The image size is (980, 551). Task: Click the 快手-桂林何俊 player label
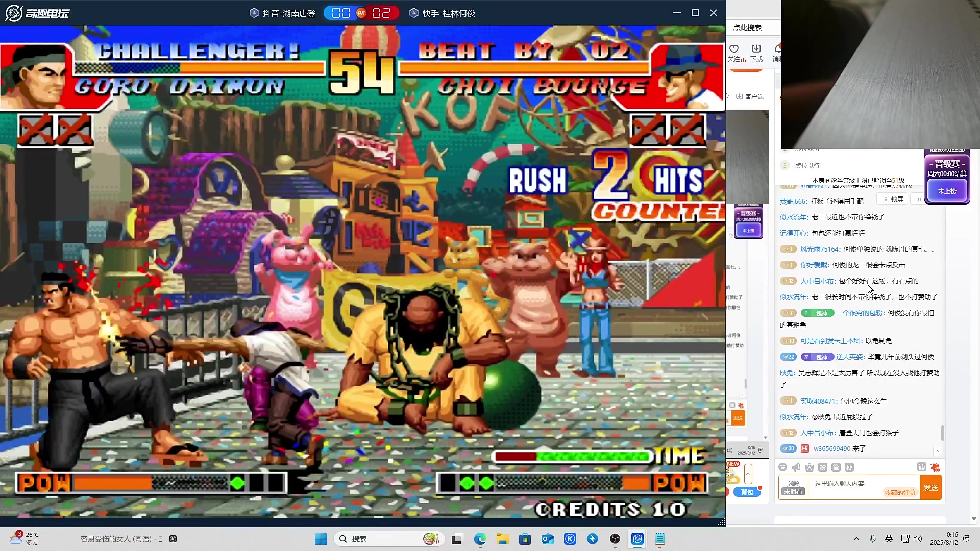pyautogui.click(x=443, y=13)
